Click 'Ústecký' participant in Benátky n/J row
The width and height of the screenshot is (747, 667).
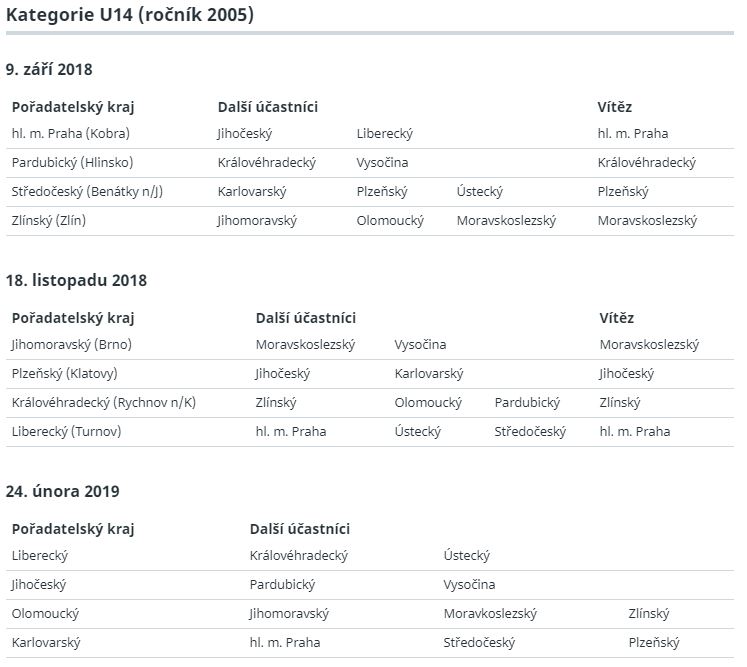click(x=480, y=192)
